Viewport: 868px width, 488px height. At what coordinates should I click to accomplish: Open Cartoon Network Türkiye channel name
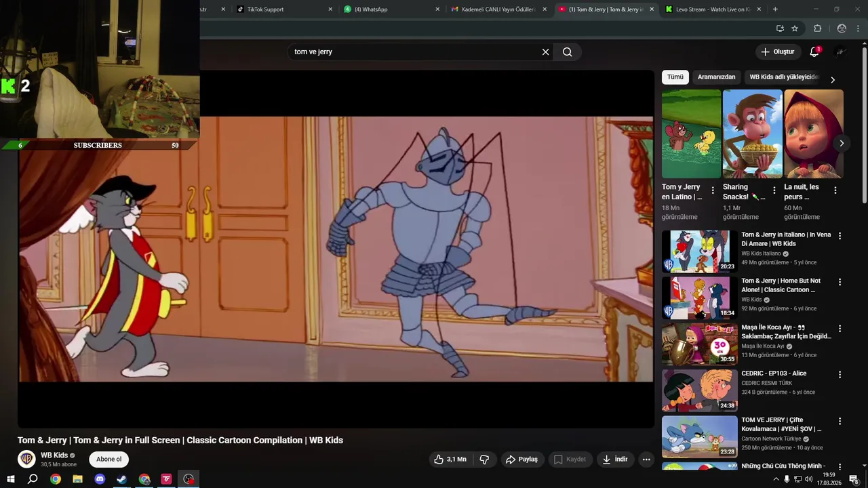coord(771,439)
